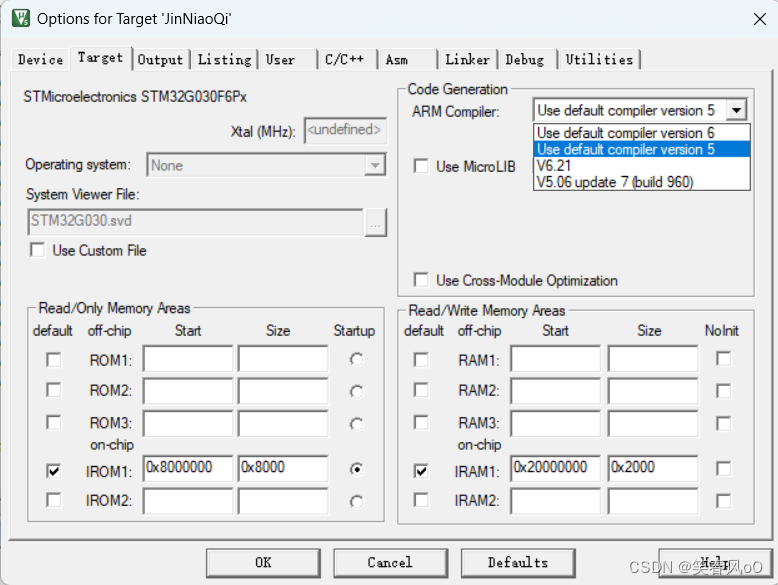Screen dimensions: 778x585
Task: Edit IROM1 Size value 0x8000
Action: (x=283, y=468)
